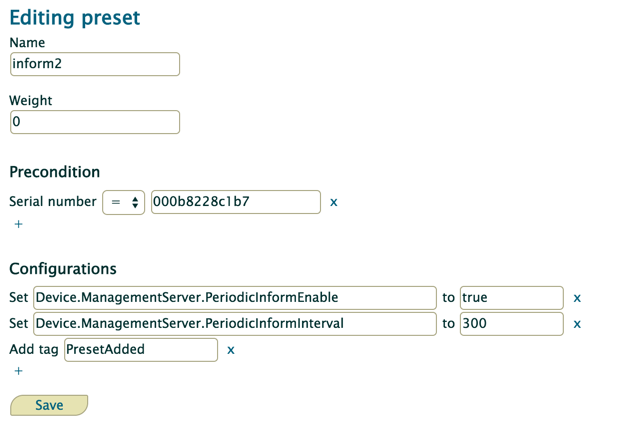619x428 pixels.
Task: Click the Add tag label
Action: [34, 350]
